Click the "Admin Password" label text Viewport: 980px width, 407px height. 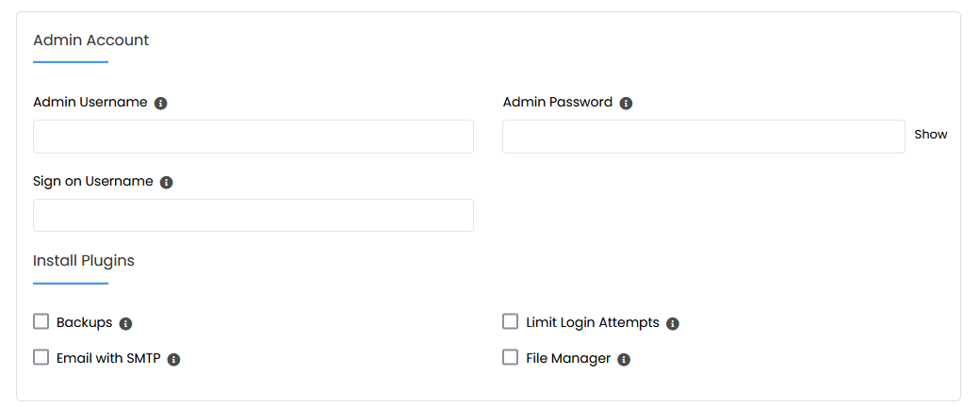point(558,102)
